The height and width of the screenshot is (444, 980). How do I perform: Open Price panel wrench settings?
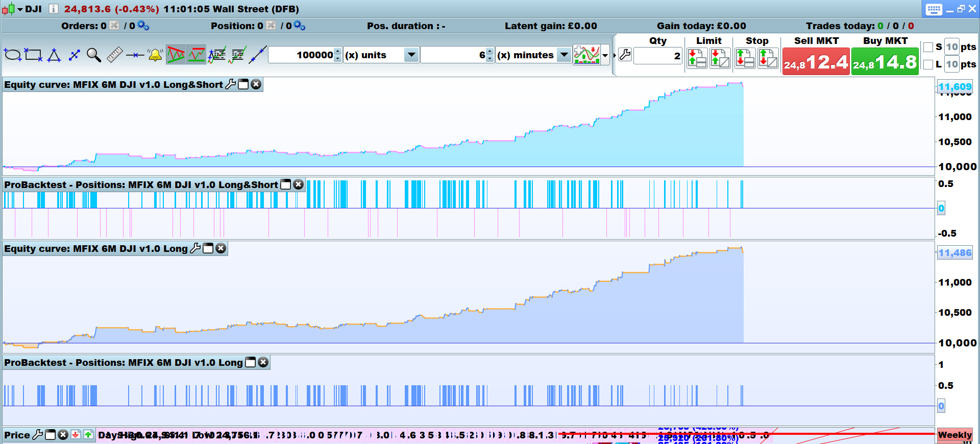pyautogui.click(x=38, y=435)
